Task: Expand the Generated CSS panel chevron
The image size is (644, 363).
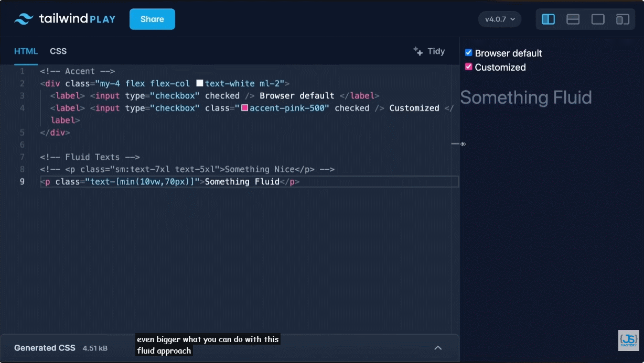Action: pyautogui.click(x=438, y=348)
